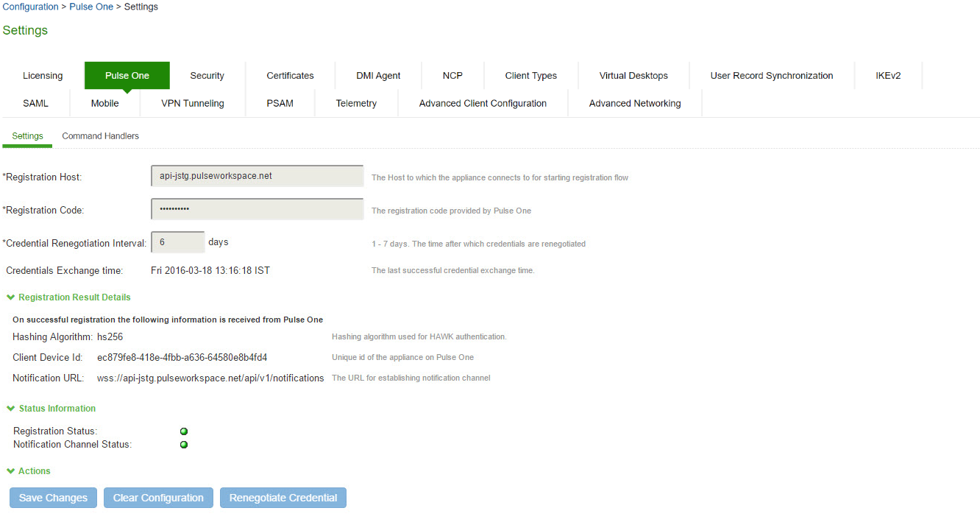Screen dimensions: 980x522
Task: Click the green Registration Status indicator
Action: [x=184, y=431]
